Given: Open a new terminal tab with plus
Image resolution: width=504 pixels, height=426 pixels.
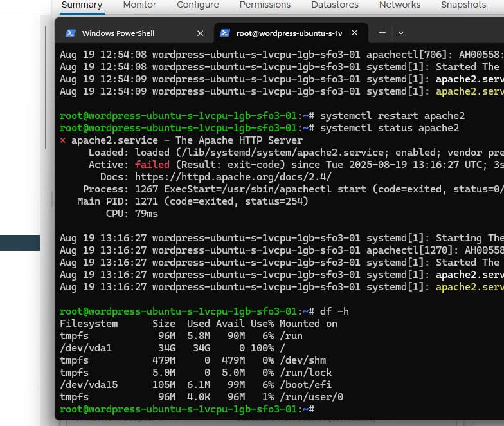Looking at the screenshot, I should tap(382, 32).
